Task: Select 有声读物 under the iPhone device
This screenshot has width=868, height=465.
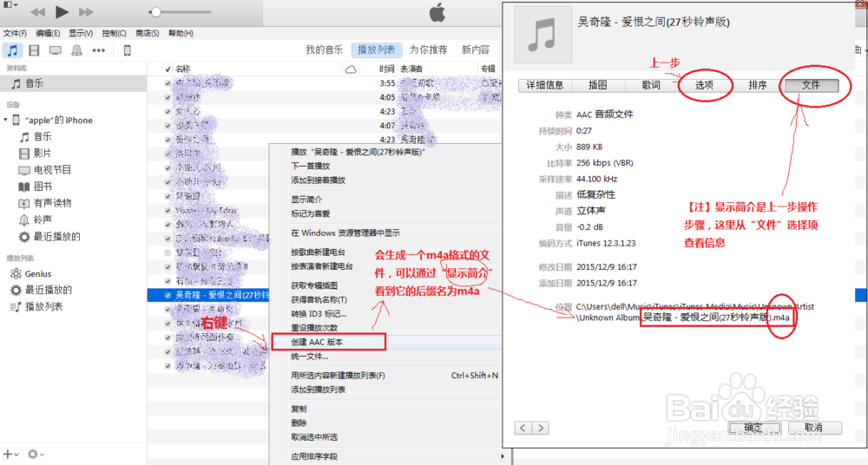Action: [x=52, y=203]
